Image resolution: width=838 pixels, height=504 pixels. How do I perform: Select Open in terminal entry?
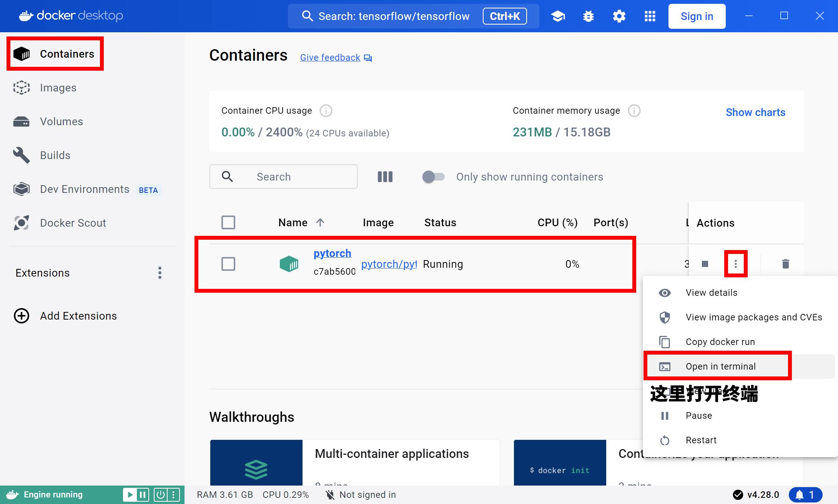(740, 366)
